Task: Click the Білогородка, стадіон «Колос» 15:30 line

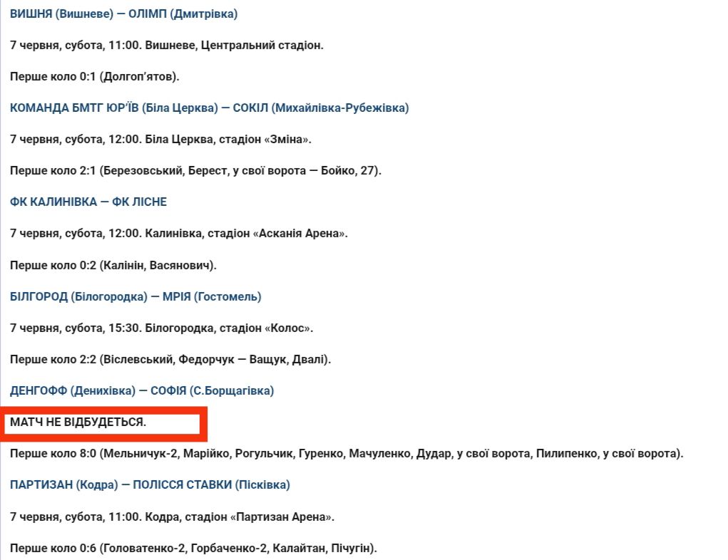Action: [162, 328]
